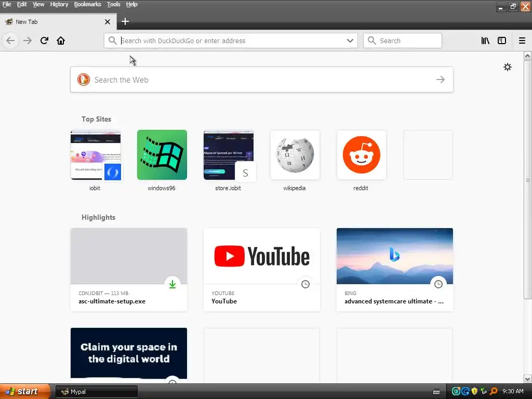This screenshot has width=532, height=399.
Task: Go back with the back arrow button
Action: (x=10, y=41)
